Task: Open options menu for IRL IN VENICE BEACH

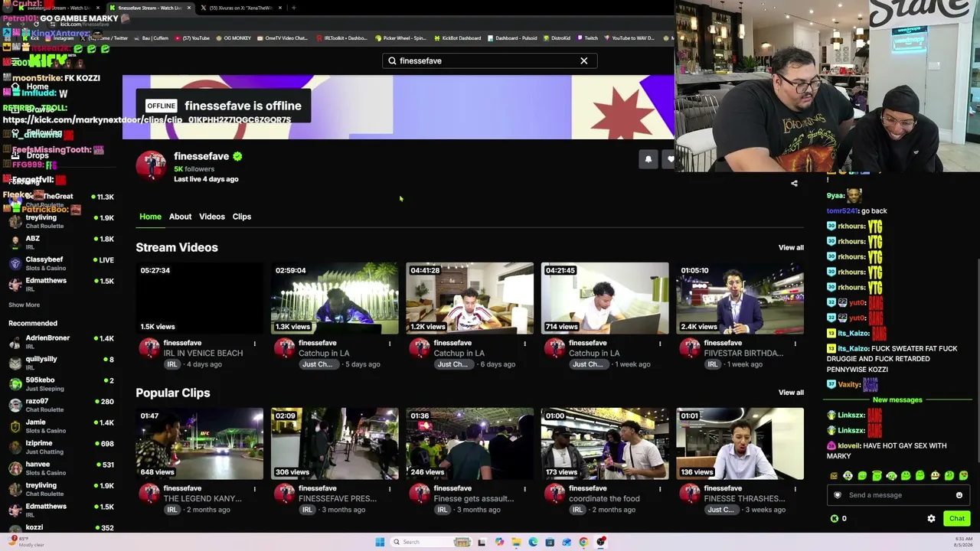Action: (255, 344)
